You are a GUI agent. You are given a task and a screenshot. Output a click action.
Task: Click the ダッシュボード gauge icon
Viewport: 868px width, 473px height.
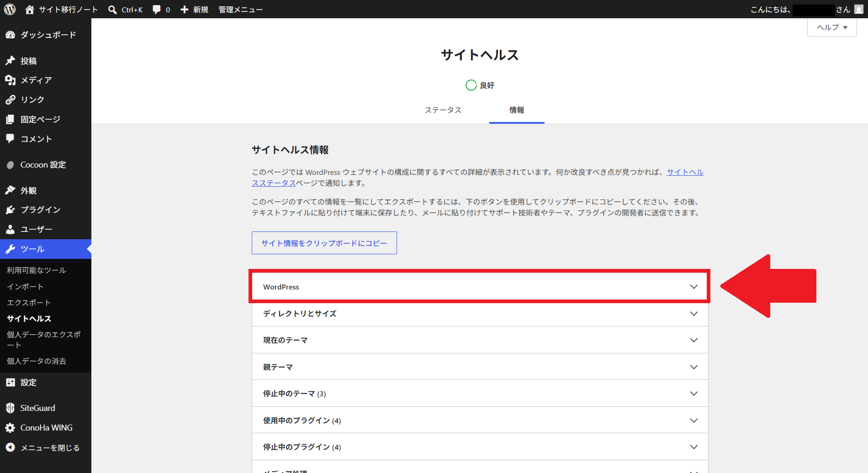[x=11, y=35]
